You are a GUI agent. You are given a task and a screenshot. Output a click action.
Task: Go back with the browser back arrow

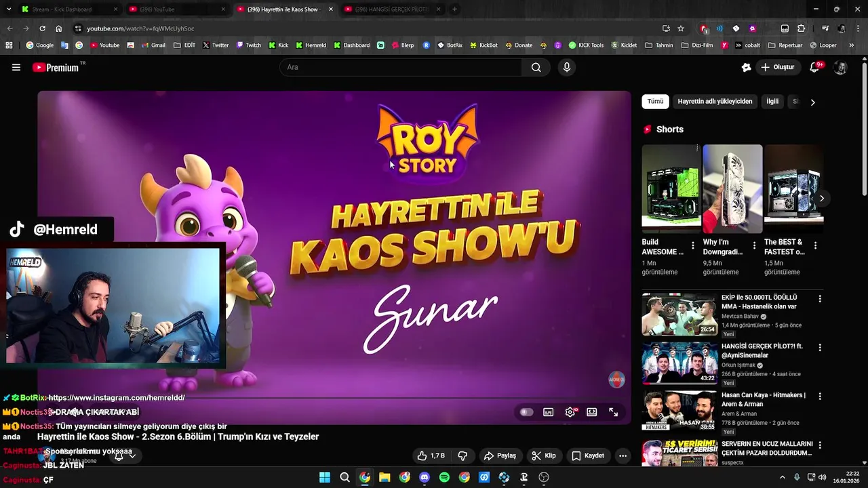point(9,28)
